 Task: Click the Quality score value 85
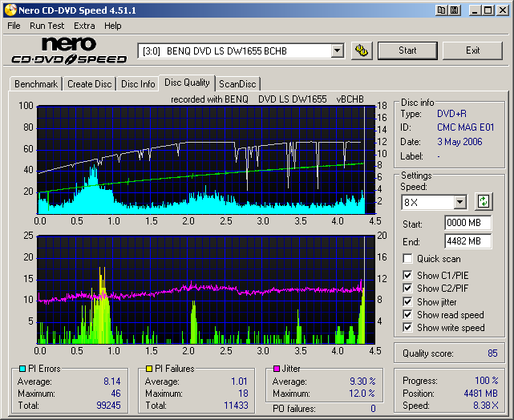coord(492,353)
